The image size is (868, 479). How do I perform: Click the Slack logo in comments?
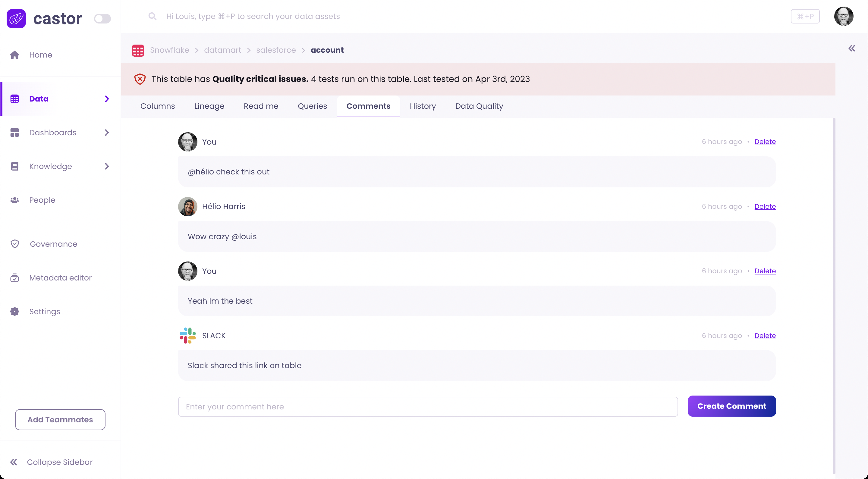tap(188, 336)
